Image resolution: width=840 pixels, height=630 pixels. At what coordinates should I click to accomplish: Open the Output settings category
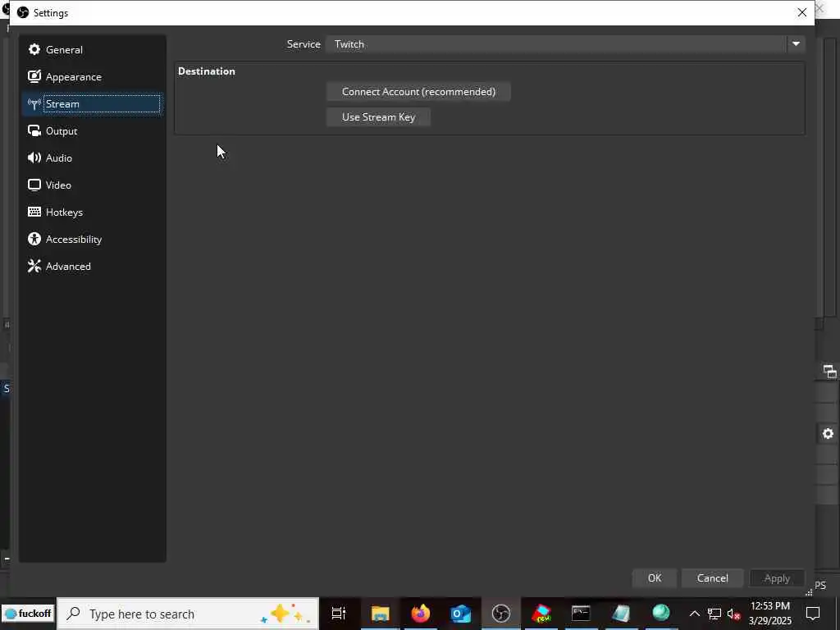click(x=92, y=130)
